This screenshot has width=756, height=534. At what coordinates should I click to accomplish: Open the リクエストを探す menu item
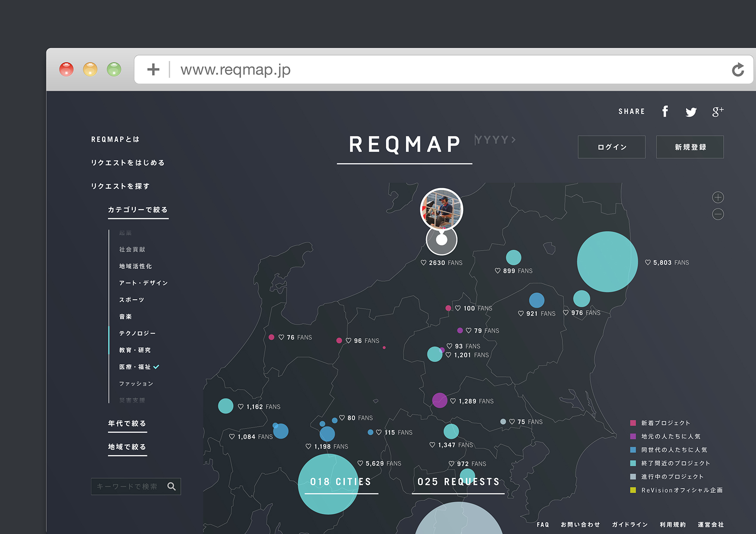pyautogui.click(x=120, y=186)
